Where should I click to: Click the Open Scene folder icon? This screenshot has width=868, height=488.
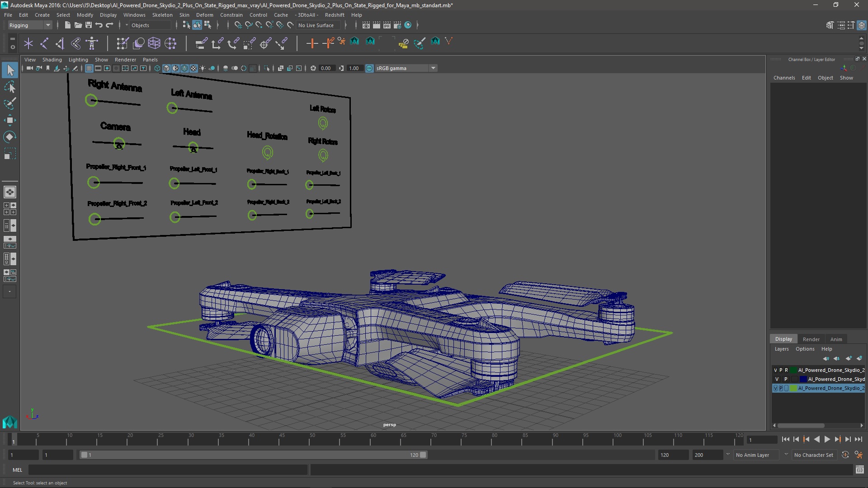(x=78, y=25)
